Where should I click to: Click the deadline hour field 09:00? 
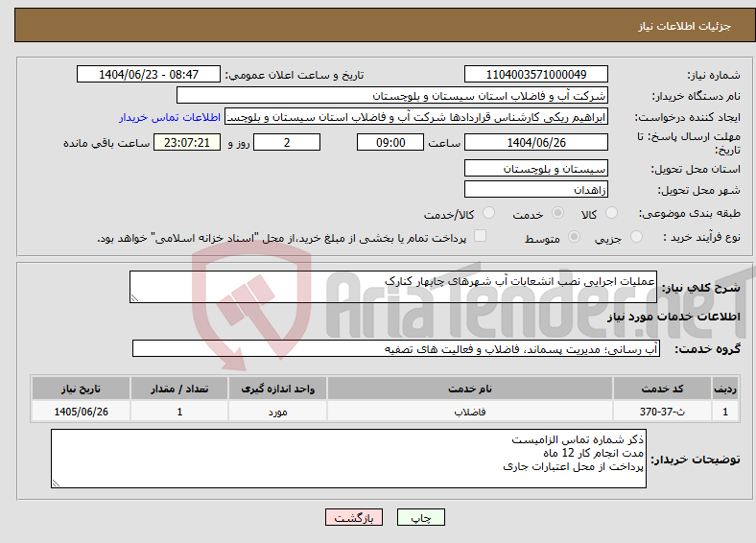coord(390,142)
